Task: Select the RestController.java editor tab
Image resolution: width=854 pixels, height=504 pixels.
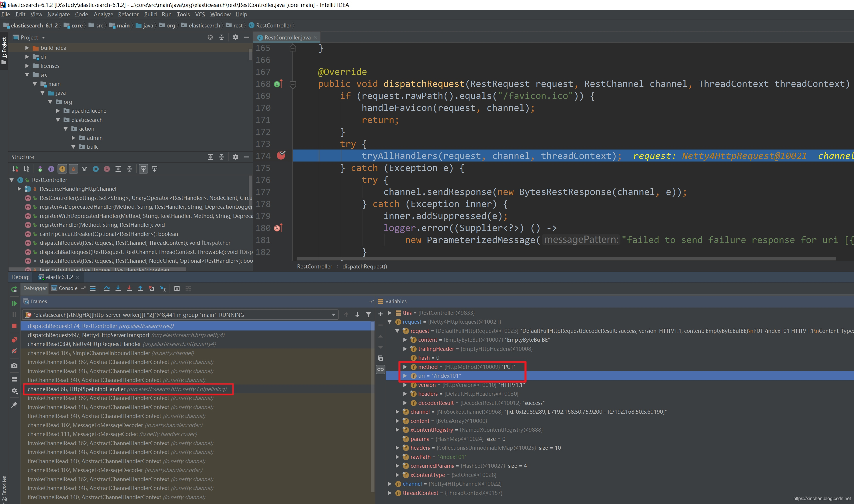Action: click(287, 37)
